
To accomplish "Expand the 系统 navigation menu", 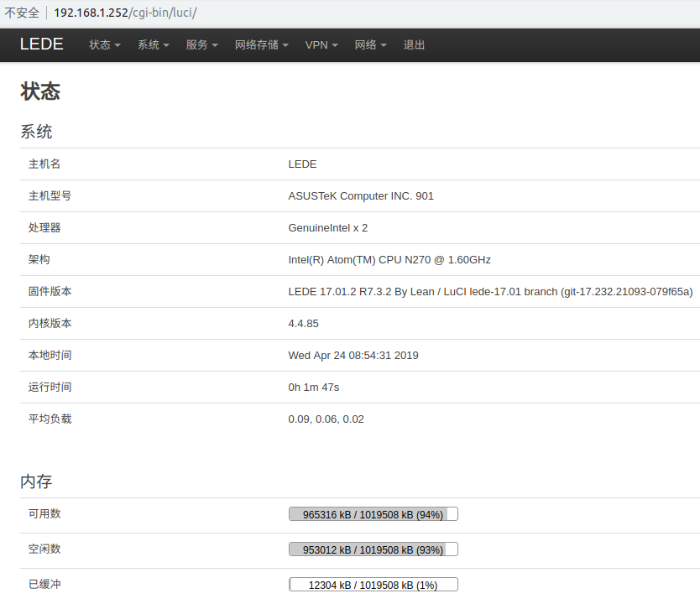I will [x=153, y=44].
